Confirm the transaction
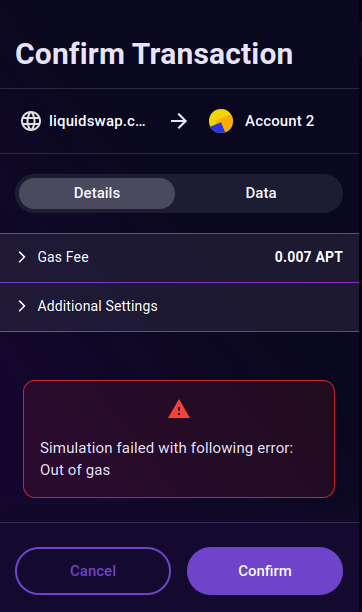Viewport: 362px width, 612px height. pos(265,571)
